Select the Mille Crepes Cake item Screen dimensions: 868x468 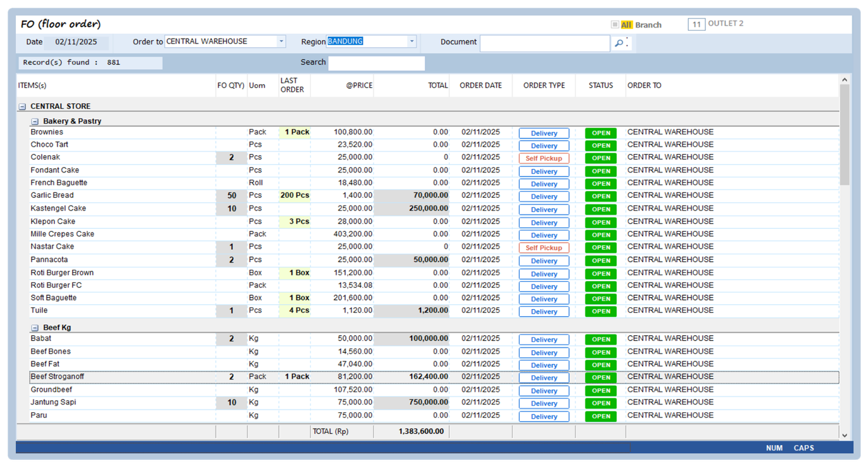pos(62,234)
